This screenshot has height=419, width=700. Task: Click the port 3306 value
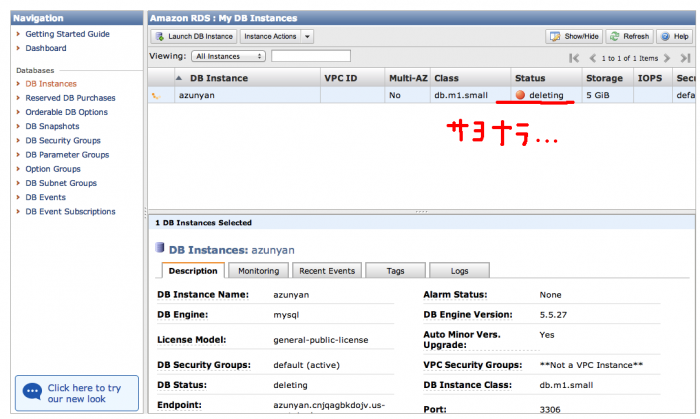[x=550, y=409]
